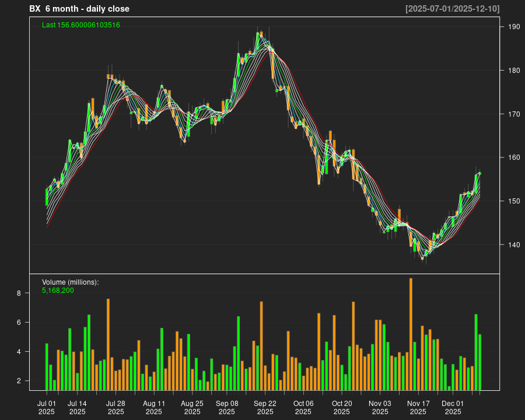Click the Jul 28 2025 date axis label
Image resolution: width=525 pixels, height=420 pixels.
click(x=116, y=407)
